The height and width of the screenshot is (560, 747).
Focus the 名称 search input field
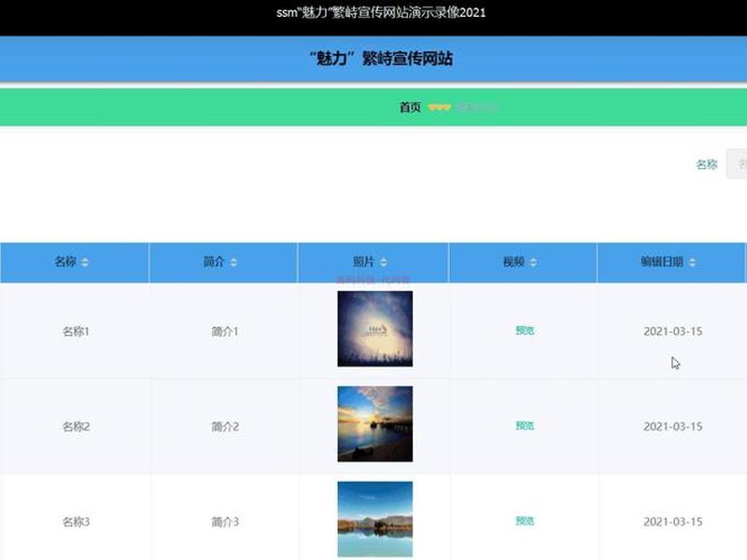click(737, 164)
